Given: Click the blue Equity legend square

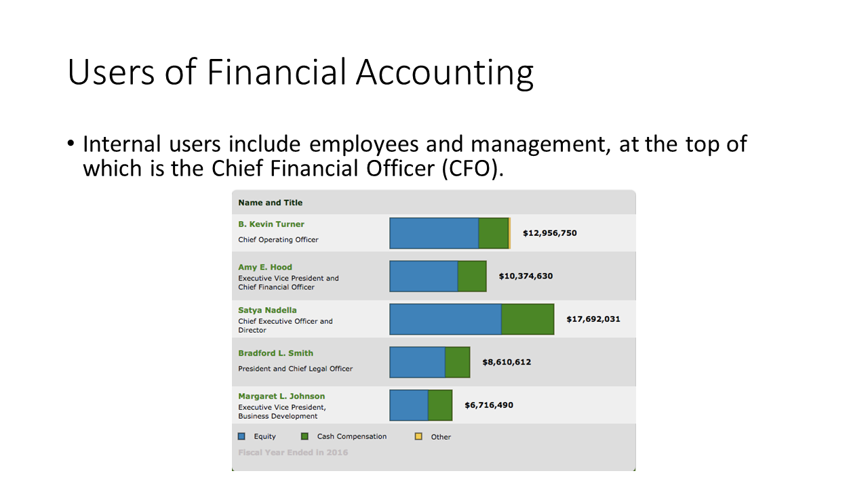Looking at the screenshot, I should point(241,436).
